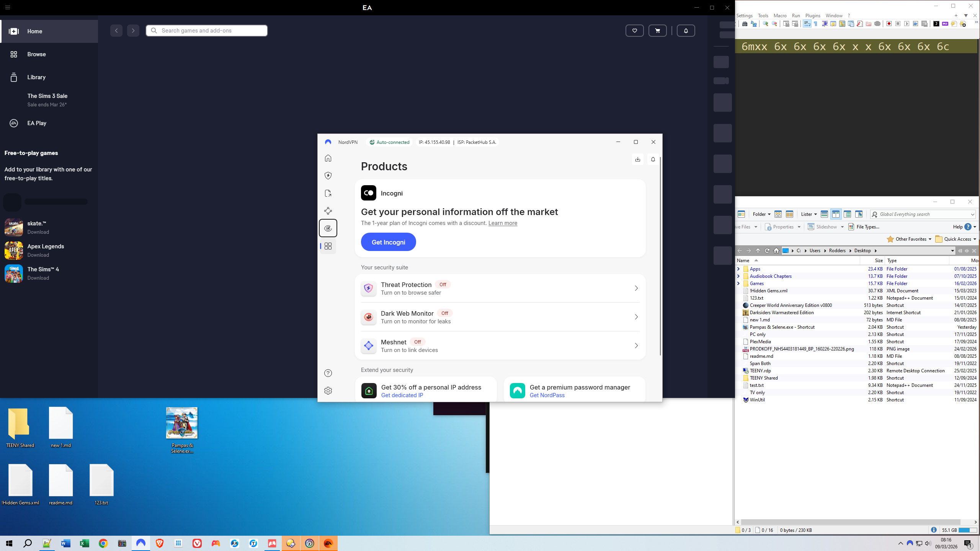980x551 pixels.
Task: Click NordVPN help question mark icon
Action: (328, 373)
